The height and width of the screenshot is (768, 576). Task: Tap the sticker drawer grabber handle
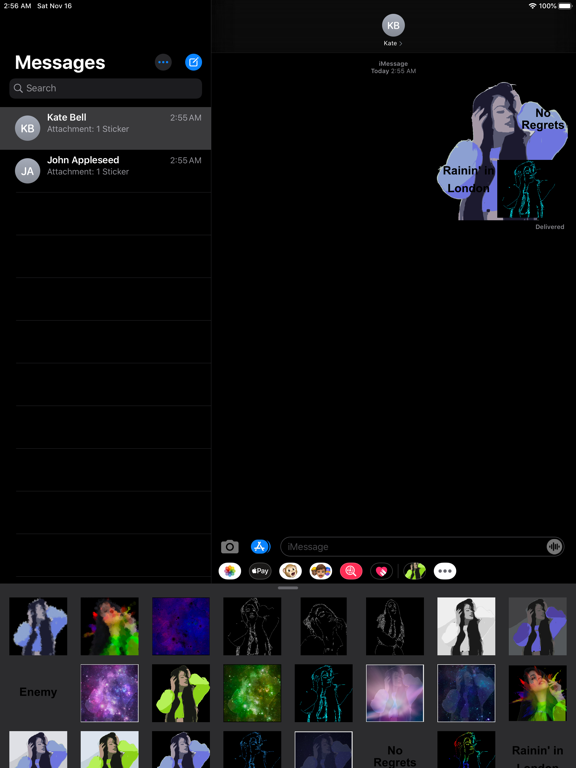click(x=288, y=588)
